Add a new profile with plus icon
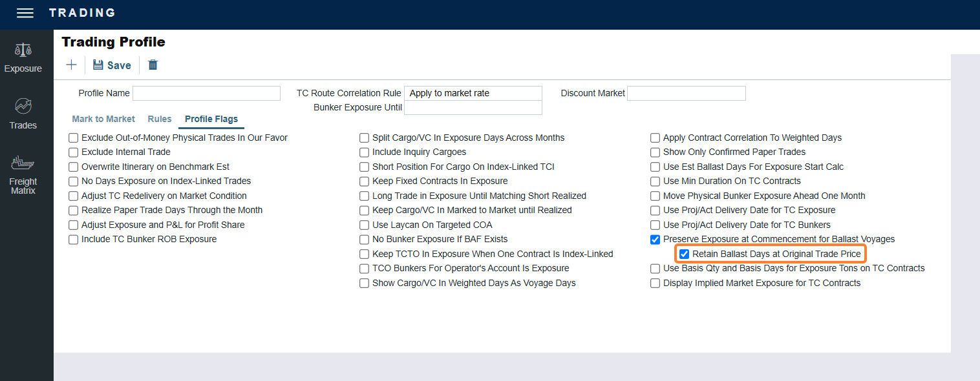This screenshot has width=980, height=381. coord(71,65)
